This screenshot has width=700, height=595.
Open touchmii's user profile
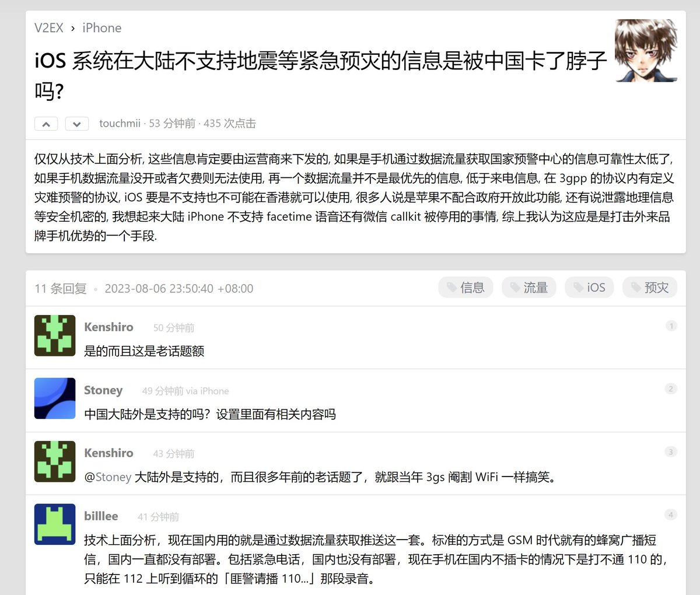coord(120,124)
